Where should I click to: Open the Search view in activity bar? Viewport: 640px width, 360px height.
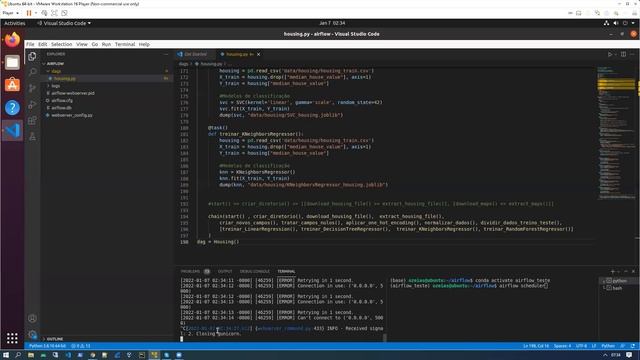pos(32,72)
